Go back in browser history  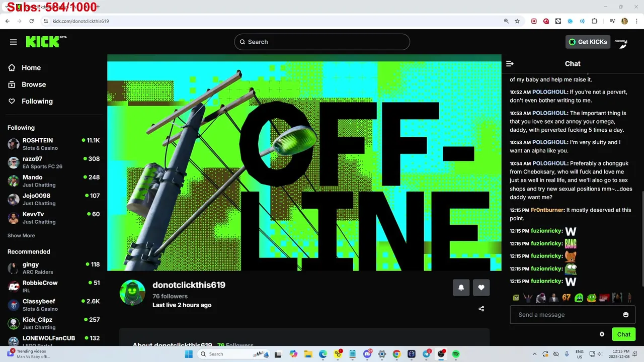pyautogui.click(x=7, y=21)
